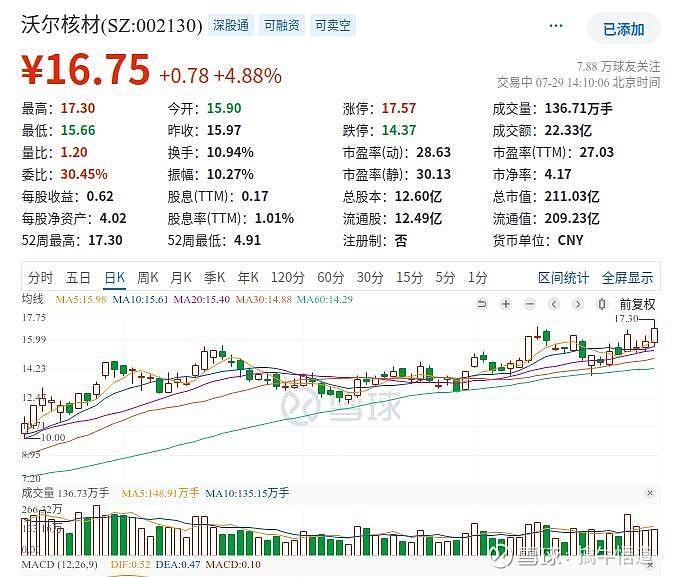Move chart left with left chevron icon
The image size is (673, 577).
[554, 304]
